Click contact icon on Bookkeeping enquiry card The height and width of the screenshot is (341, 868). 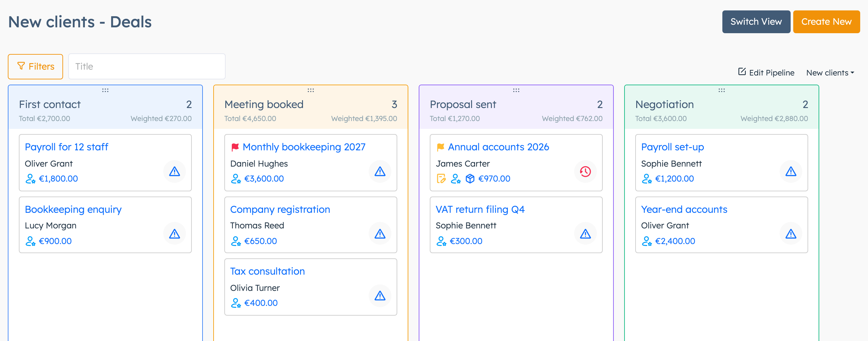pyautogui.click(x=30, y=241)
